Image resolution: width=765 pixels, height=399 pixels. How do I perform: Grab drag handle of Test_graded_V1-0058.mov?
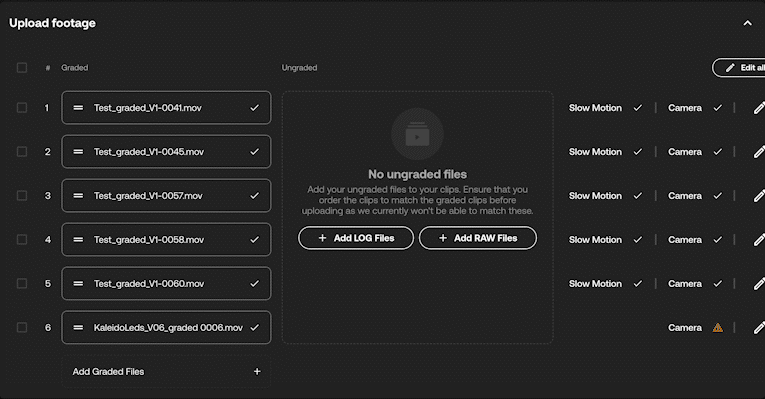click(78, 239)
